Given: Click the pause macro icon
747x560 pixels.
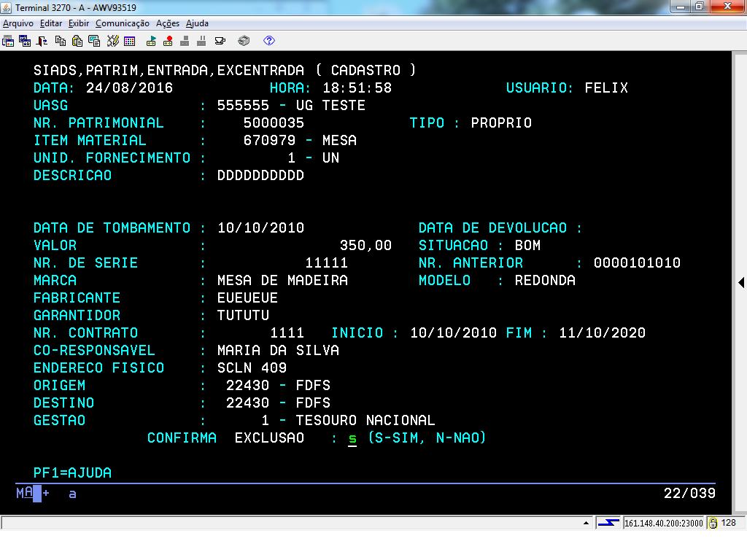Looking at the screenshot, I should (201, 41).
